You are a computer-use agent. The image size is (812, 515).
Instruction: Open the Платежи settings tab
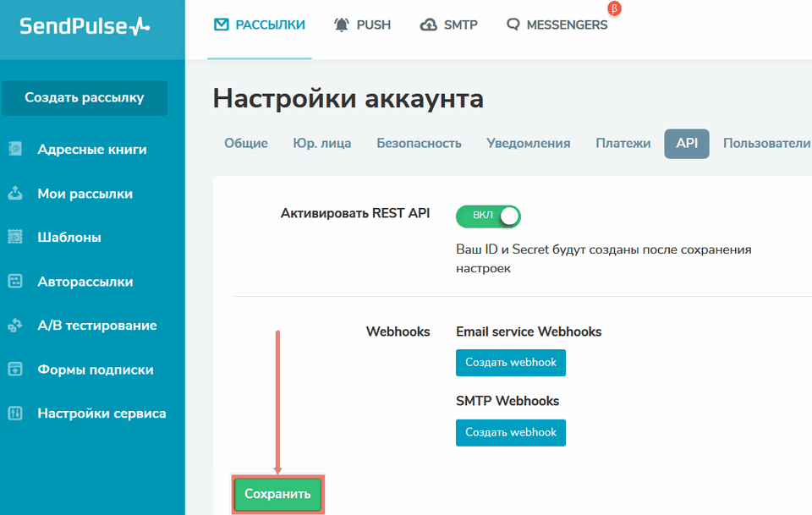point(623,143)
